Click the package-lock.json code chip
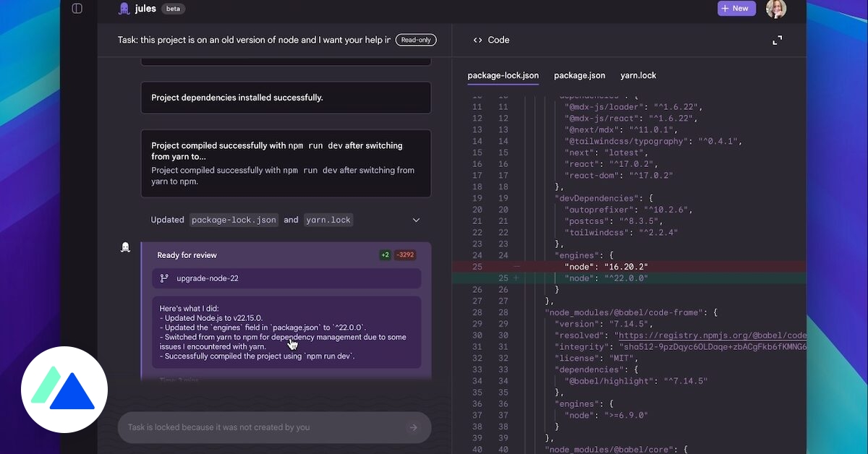The width and height of the screenshot is (868, 454). (234, 220)
